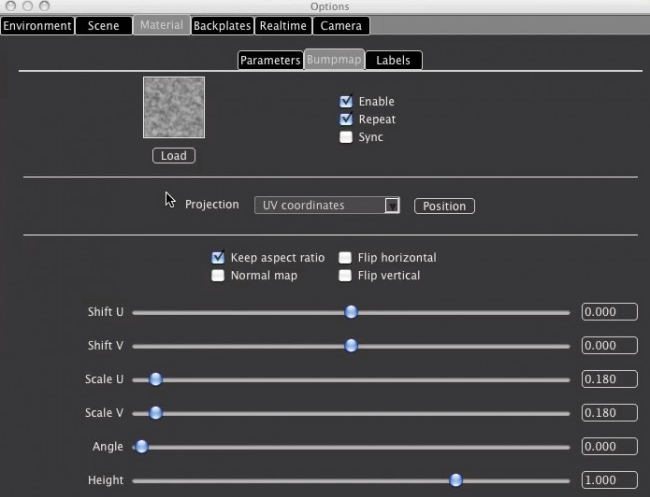Viewport: 650px width, 497px height.
Task: Click the Projection dropdown arrow button
Action: click(392, 205)
